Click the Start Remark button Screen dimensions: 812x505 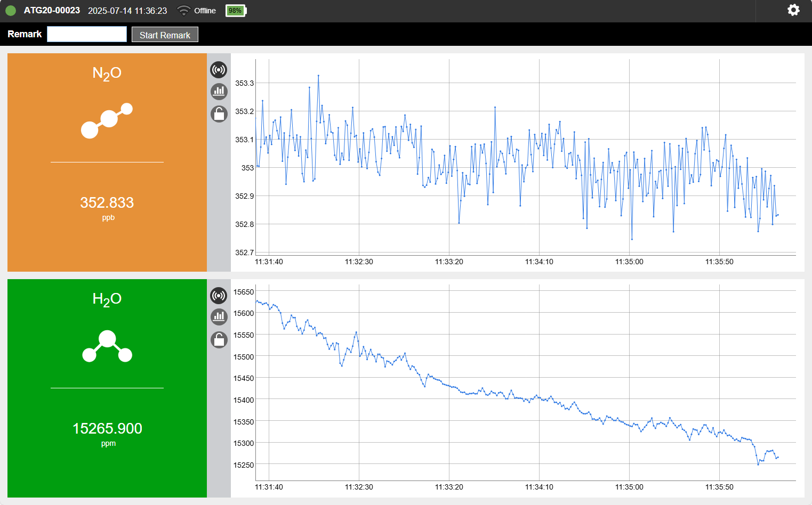point(165,35)
